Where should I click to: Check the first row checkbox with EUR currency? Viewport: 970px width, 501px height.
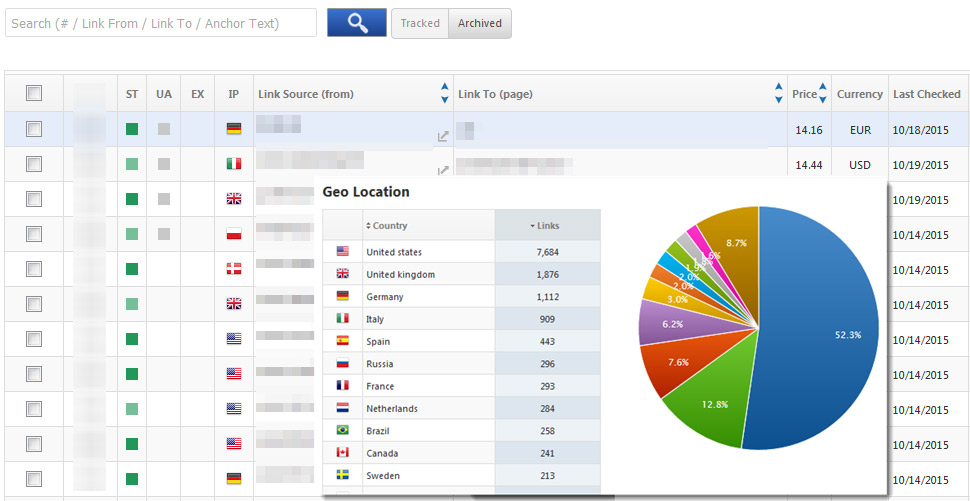click(34, 129)
